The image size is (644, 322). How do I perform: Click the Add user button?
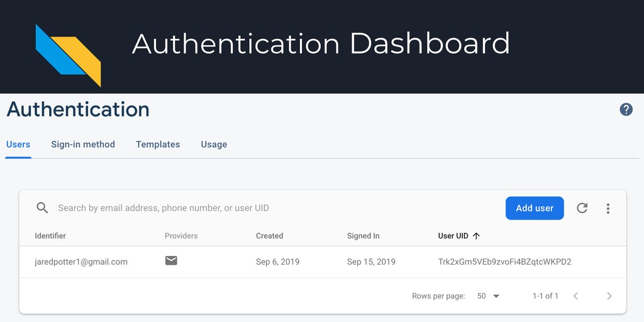535,208
